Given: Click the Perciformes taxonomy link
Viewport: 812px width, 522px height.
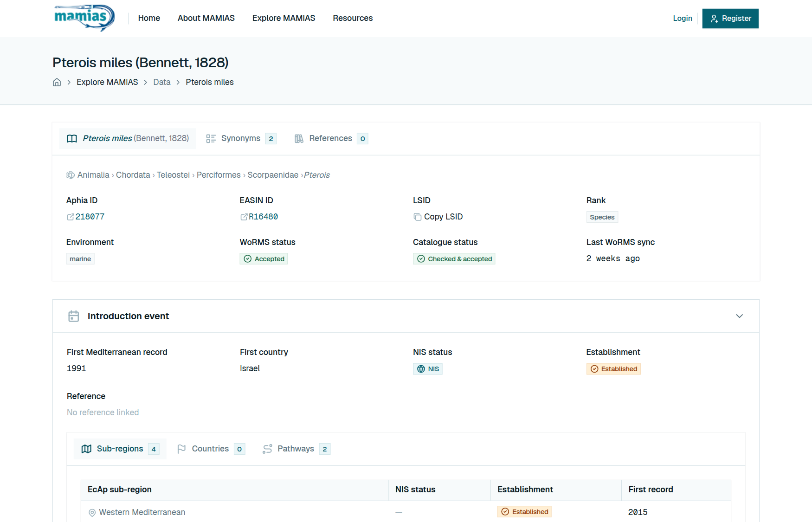Looking at the screenshot, I should click(219, 175).
